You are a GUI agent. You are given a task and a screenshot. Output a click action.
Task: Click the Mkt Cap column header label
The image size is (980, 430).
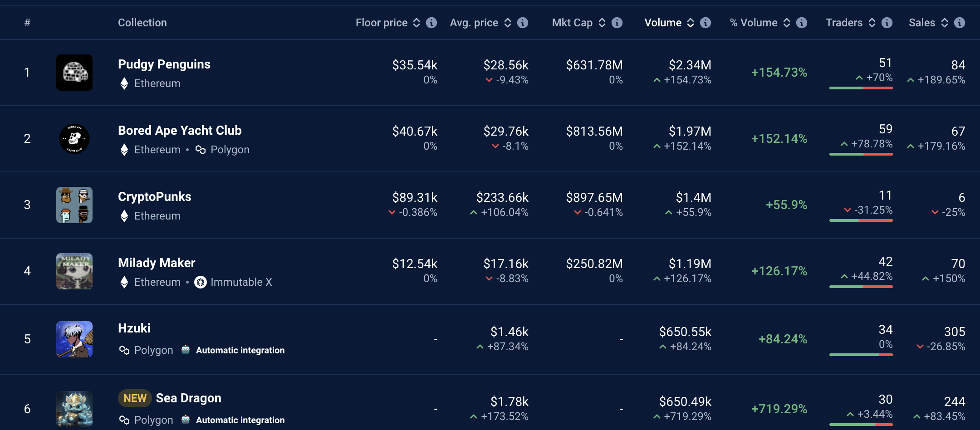573,23
